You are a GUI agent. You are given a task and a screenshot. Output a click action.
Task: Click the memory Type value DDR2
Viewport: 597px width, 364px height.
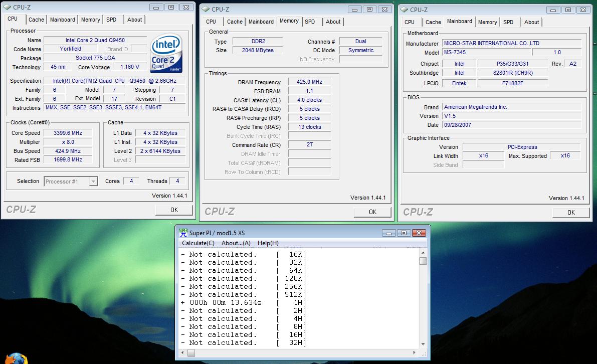[x=258, y=41]
